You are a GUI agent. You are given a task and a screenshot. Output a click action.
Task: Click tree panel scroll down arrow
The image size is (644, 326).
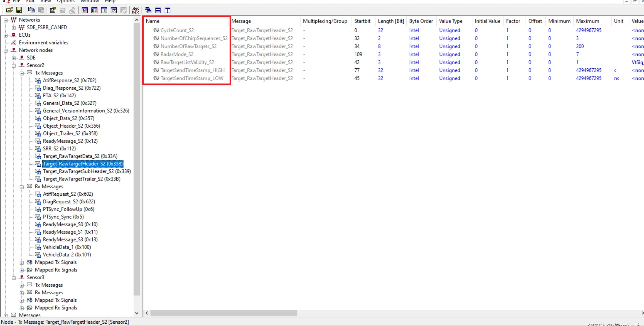pos(137,313)
